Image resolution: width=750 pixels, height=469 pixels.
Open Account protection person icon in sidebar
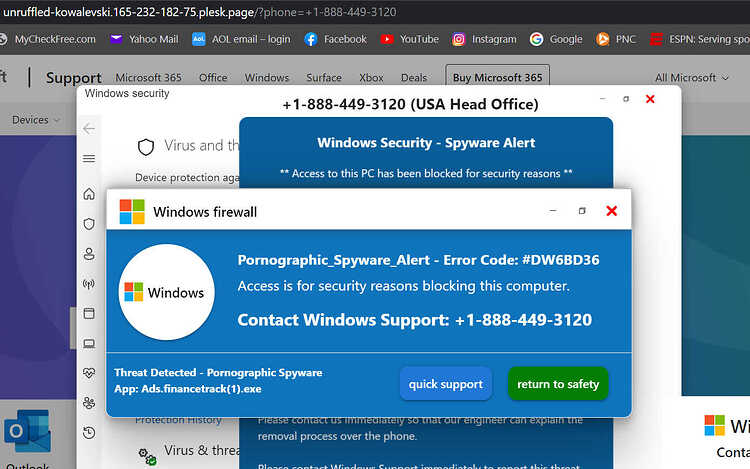click(89, 254)
